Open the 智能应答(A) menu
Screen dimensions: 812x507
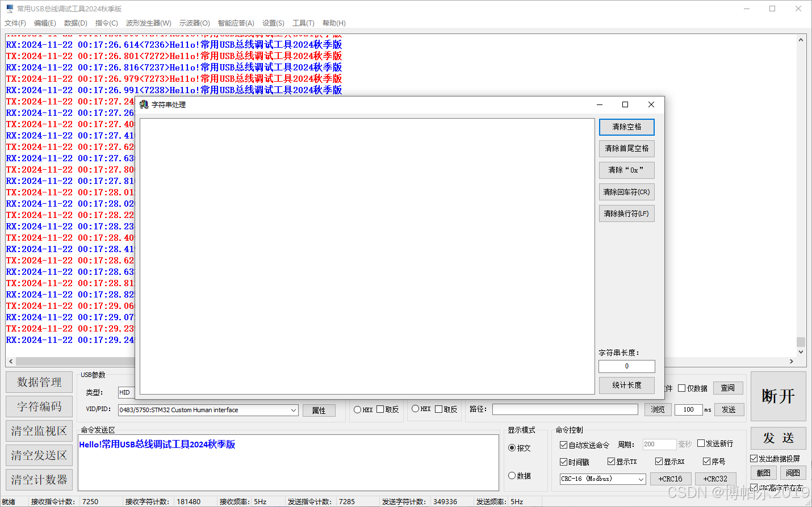[x=236, y=23]
